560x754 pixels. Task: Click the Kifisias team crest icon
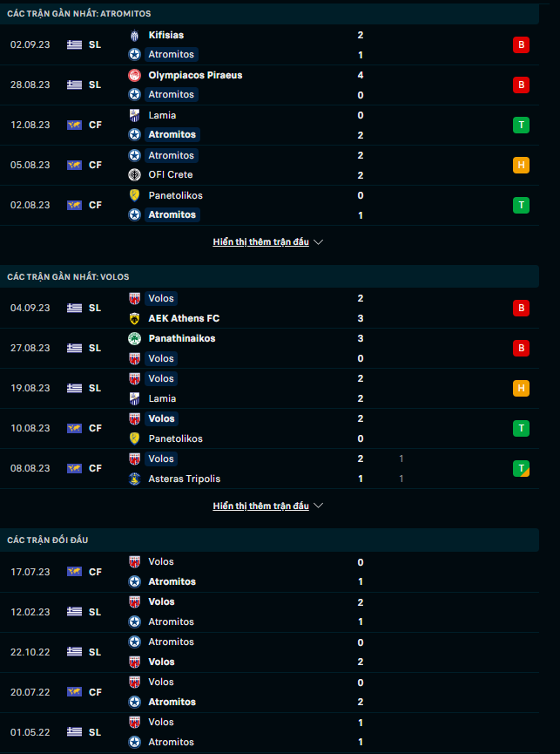[134, 35]
